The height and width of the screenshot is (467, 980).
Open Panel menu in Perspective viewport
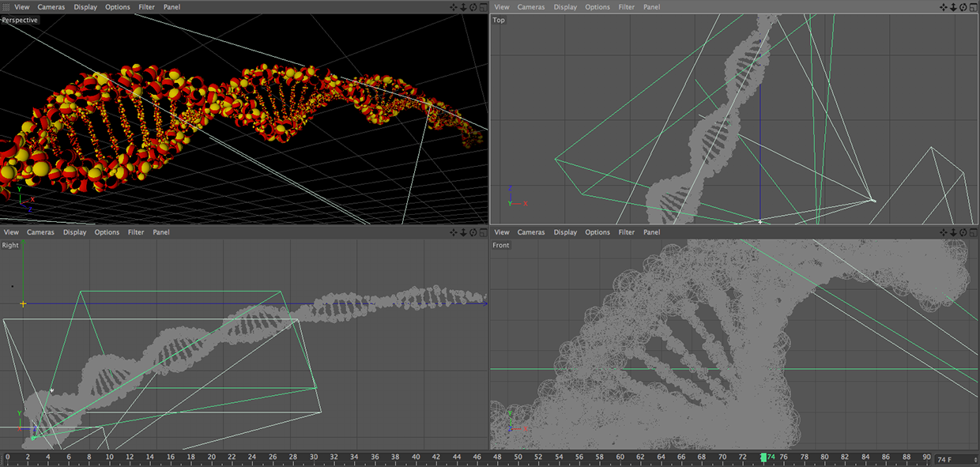pos(171,7)
